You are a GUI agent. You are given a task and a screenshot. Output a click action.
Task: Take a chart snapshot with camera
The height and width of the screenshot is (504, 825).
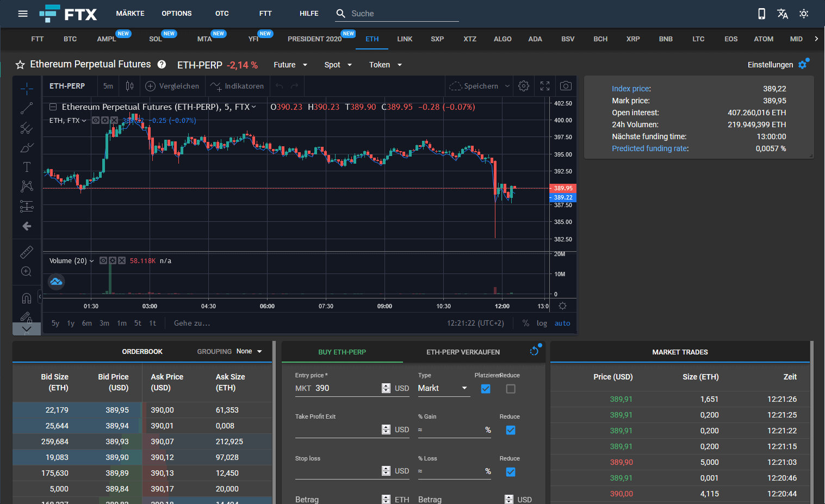pyautogui.click(x=566, y=86)
